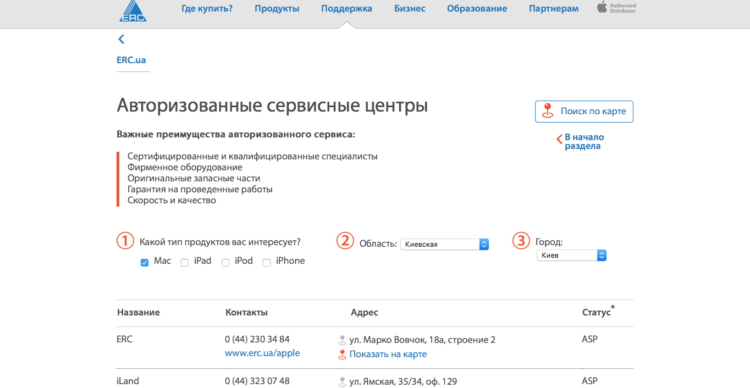Viewport: 750px width, 388px height.
Task: Open the Город dropdown showing Киев
Action: click(571, 255)
